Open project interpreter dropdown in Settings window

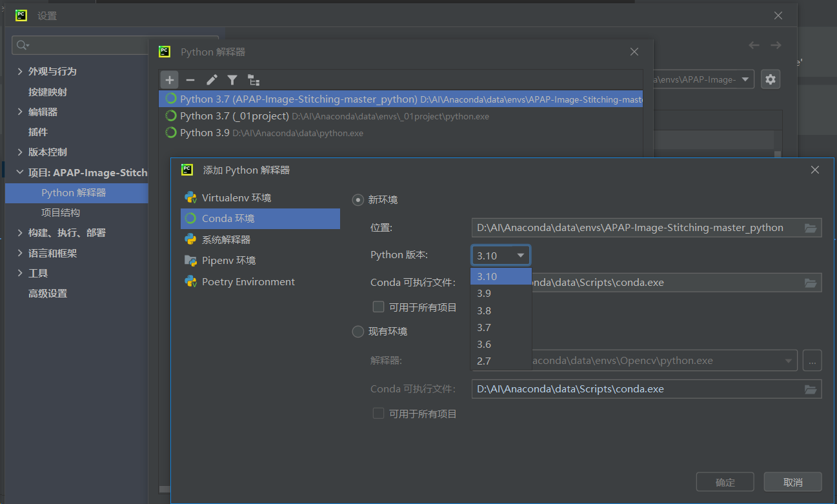point(745,79)
